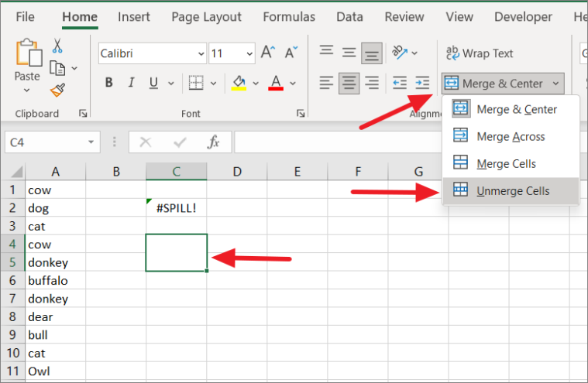Viewport: 588px width, 383px height.
Task: Select cell containing Owl
Action: tap(56, 371)
